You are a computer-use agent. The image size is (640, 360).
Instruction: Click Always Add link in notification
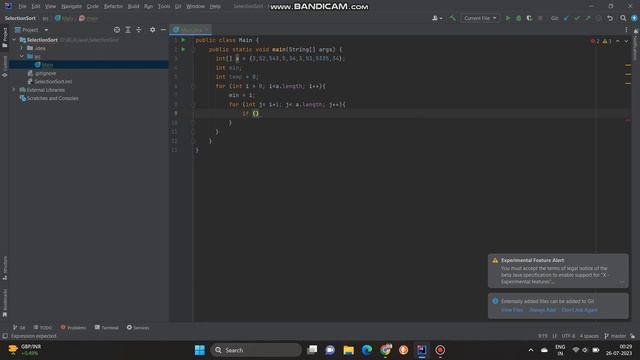point(542,310)
